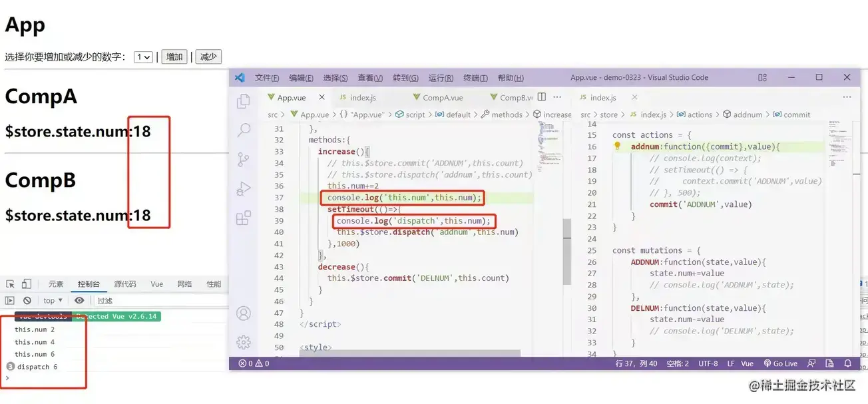Click the Prettier/format icon left of the bell
This screenshot has width=868, height=404.
(829, 363)
